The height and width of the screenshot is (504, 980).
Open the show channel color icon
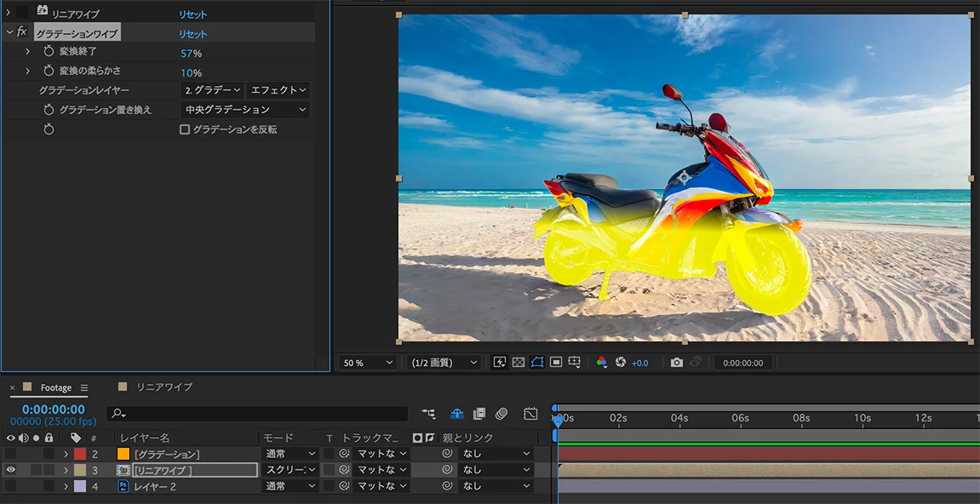[601, 363]
